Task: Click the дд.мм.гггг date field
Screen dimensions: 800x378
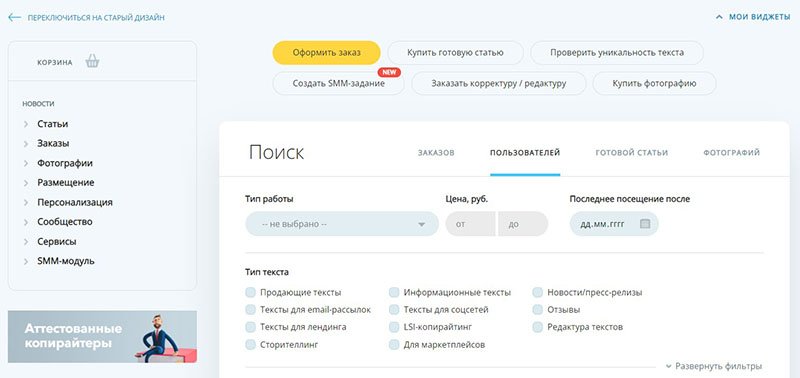Action: 614,224
